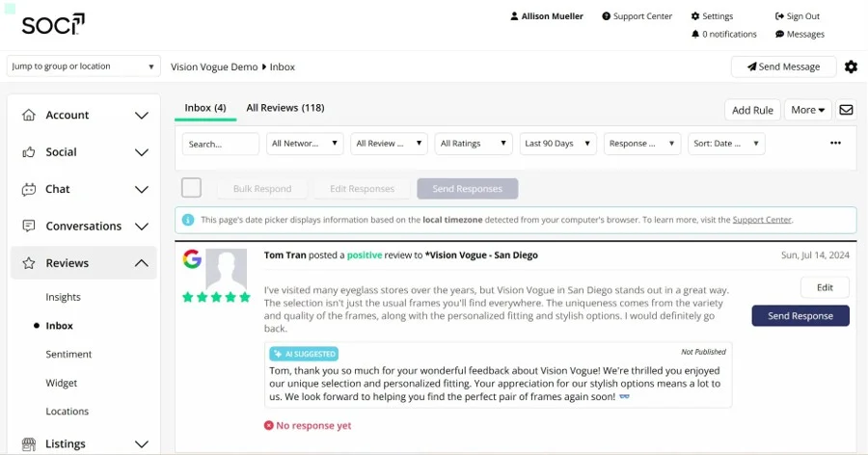Viewport: 868px width, 455px height.
Task: Click the envelope mail icon button
Action: pyautogui.click(x=846, y=110)
